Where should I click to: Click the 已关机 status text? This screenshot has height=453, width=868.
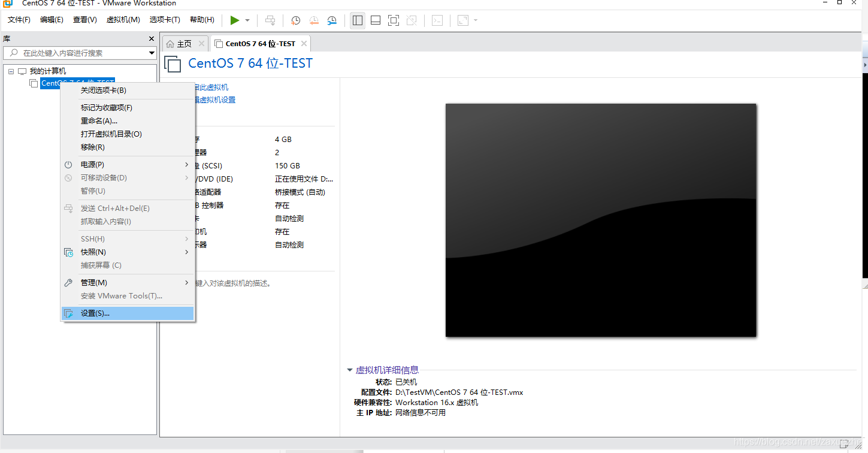coord(406,382)
